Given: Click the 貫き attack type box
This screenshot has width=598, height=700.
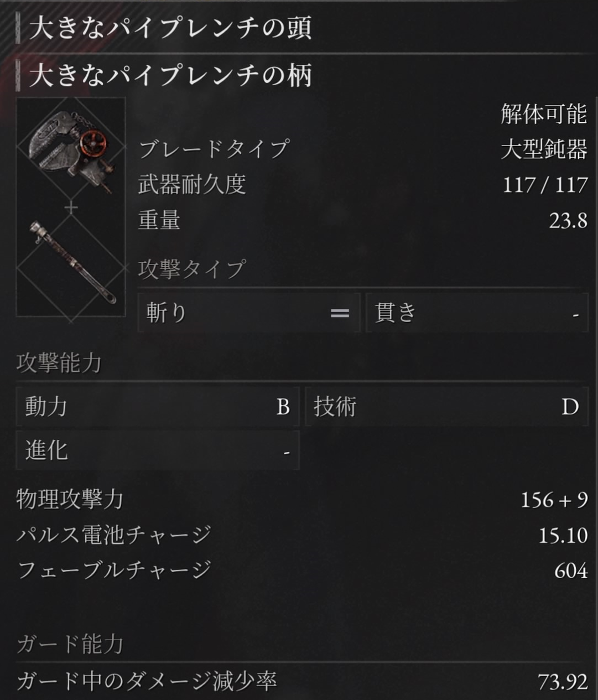Looking at the screenshot, I should 477,313.
